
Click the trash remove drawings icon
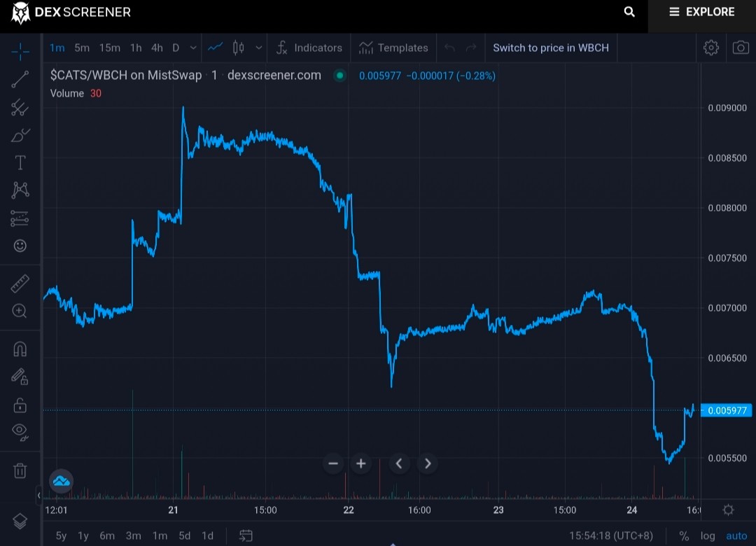click(20, 470)
